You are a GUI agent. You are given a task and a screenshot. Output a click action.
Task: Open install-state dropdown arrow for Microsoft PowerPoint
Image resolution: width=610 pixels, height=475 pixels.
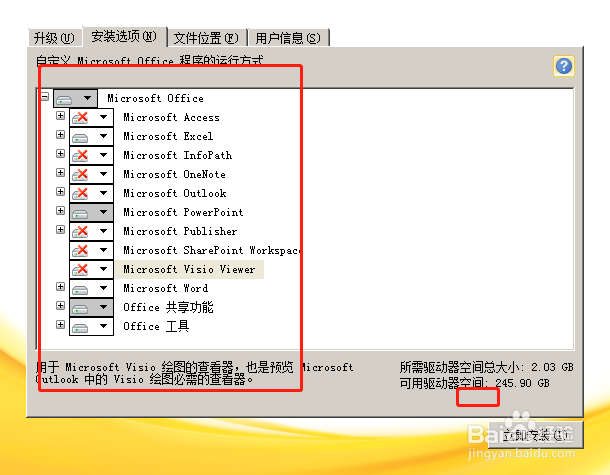pyautogui.click(x=103, y=212)
